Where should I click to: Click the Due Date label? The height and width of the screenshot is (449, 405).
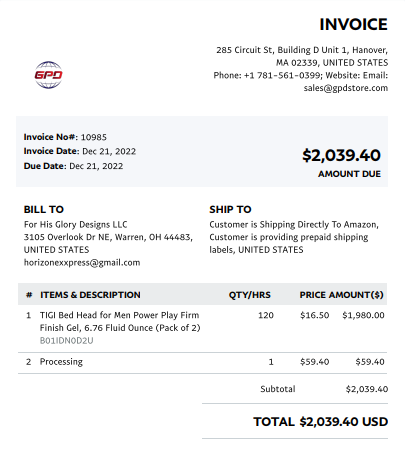point(45,166)
